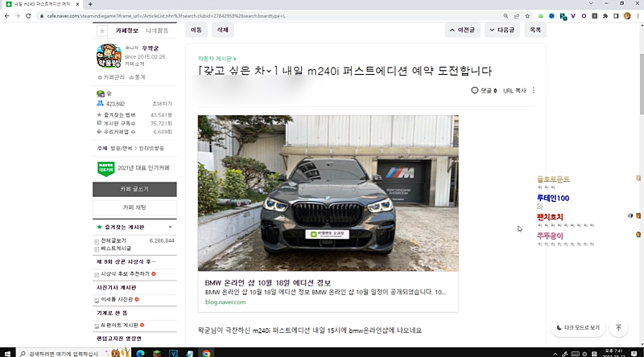Open 시상식 후보 추천하기 board
Screen dimensions: 644x357
tap(126, 273)
